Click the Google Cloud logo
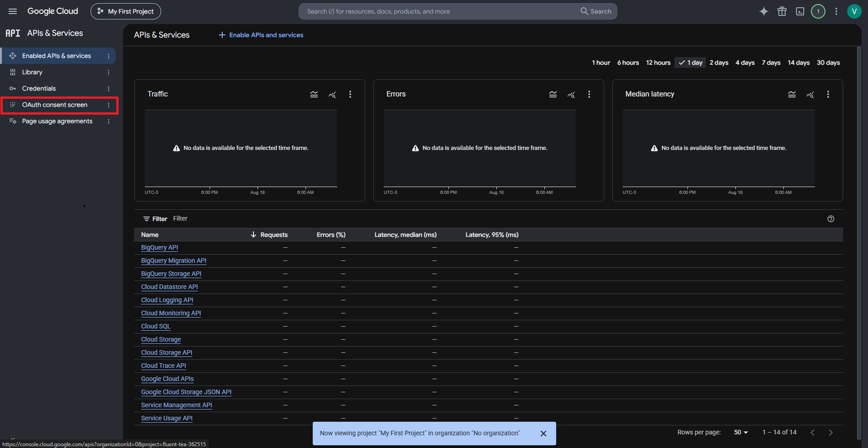This screenshot has width=868, height=448. point(52,11)
